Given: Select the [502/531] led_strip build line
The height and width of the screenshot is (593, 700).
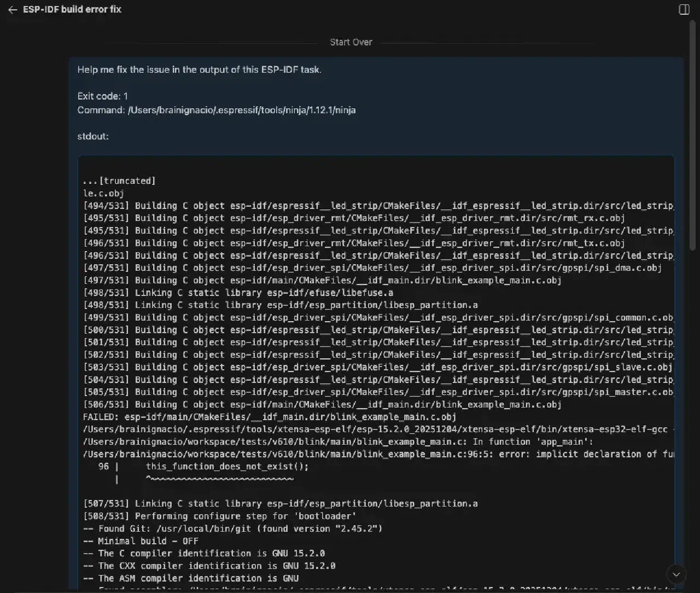Looking at the screenshot, I should [x=378, y=355].
